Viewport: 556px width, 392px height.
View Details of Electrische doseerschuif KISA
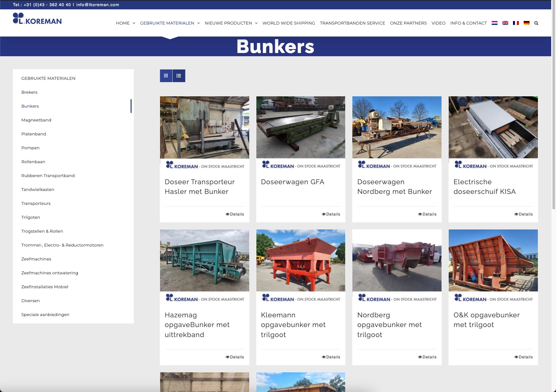pyautogui.click(x=524, y=214)
